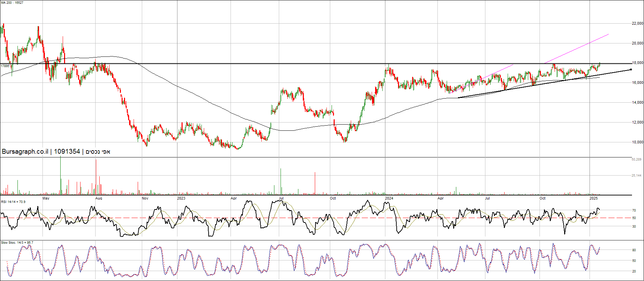The image size is (644, 281).
Task: Click the 20,000 price axis label
Action: (637, 43)
